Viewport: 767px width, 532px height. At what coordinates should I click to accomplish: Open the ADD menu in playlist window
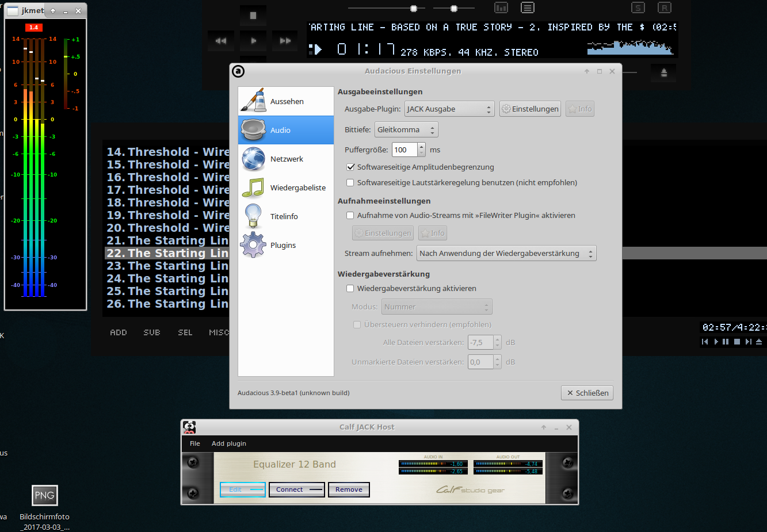pos(119,332)
